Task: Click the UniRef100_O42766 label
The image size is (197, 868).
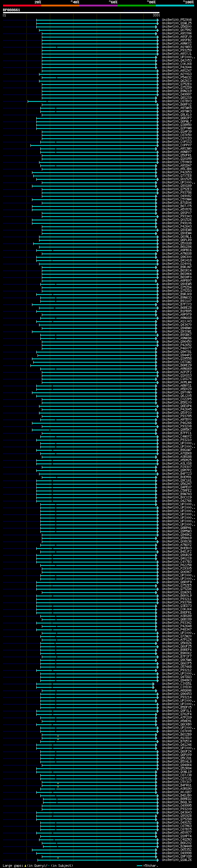Action: [177, 501]
